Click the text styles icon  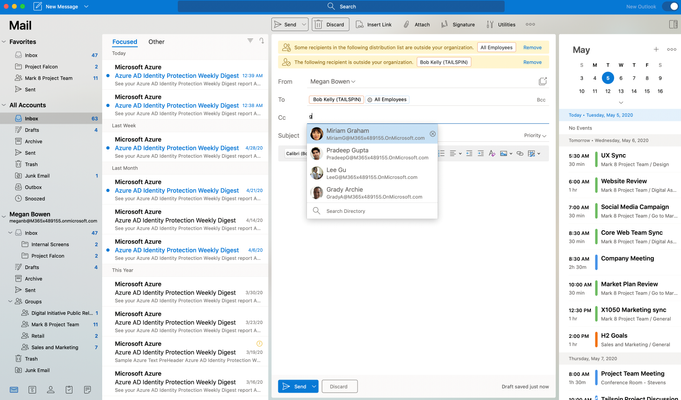[x=492, y=153]
